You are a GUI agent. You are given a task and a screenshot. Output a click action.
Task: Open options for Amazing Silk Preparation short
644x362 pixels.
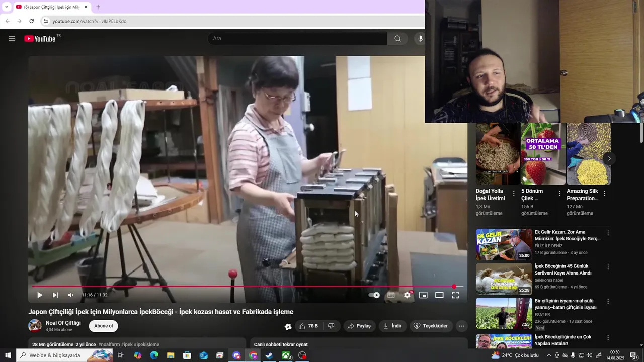[604, 193]
